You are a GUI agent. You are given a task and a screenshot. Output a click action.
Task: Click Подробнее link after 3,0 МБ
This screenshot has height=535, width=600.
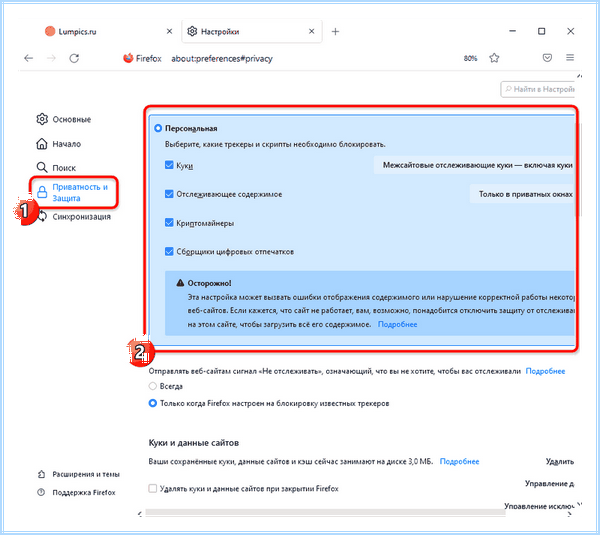(459, 461)
